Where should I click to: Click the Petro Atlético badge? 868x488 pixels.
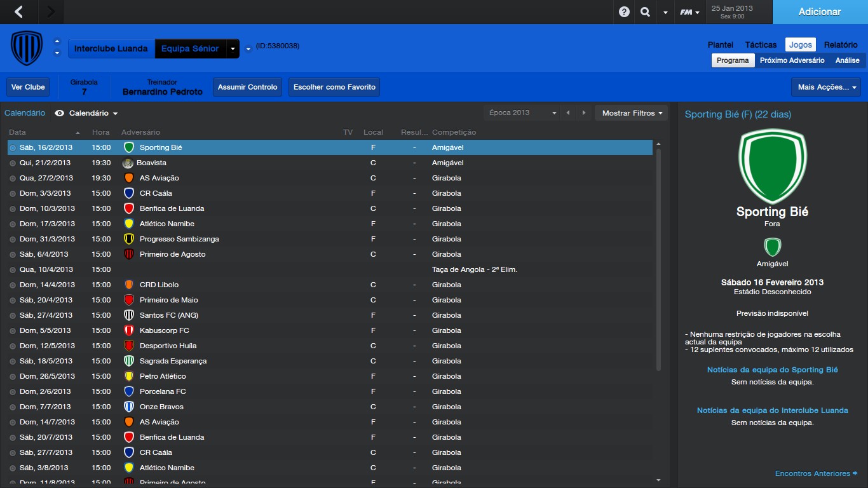[129, 376]
